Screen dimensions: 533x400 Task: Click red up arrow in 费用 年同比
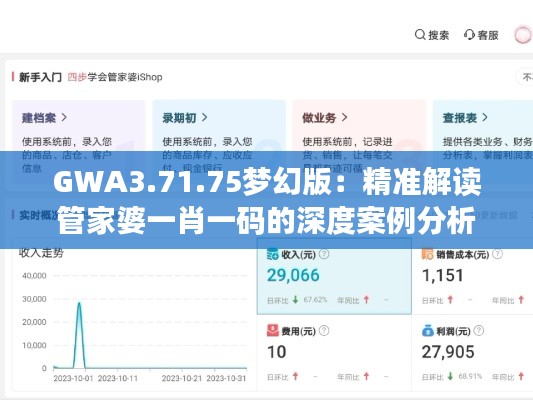pos(366,376)
